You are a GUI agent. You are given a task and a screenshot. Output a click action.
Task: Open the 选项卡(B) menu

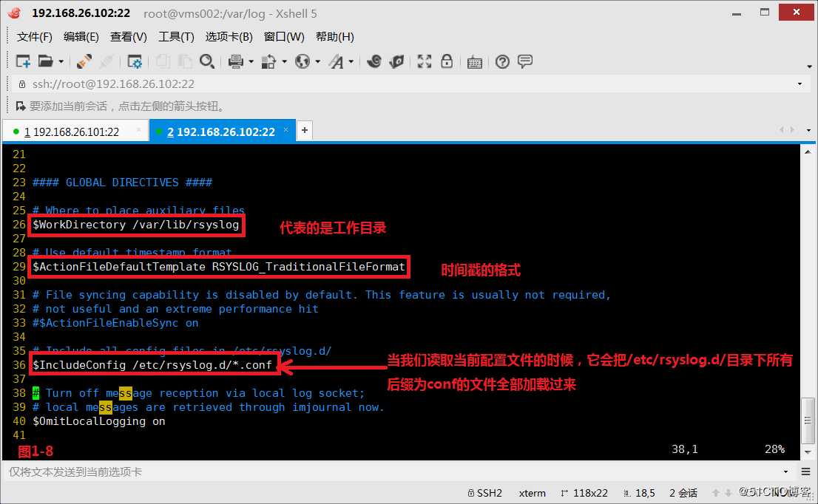click(229, 36)
